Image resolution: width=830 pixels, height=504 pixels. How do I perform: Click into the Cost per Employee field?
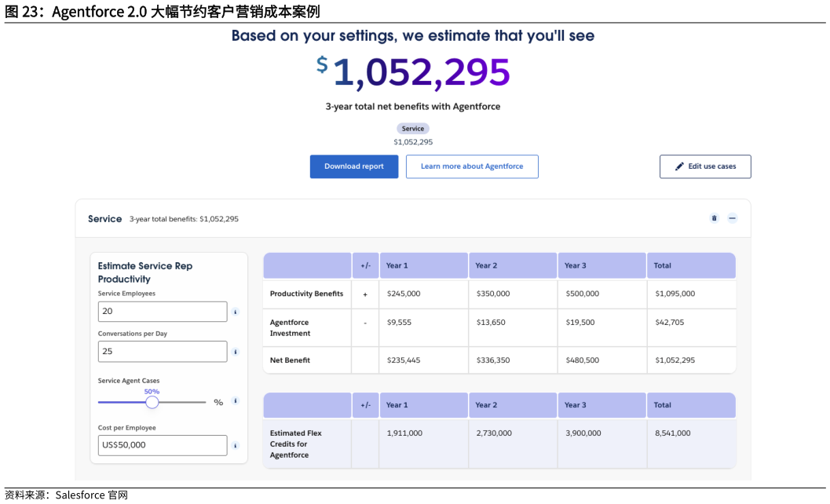[x=162, y=445]
